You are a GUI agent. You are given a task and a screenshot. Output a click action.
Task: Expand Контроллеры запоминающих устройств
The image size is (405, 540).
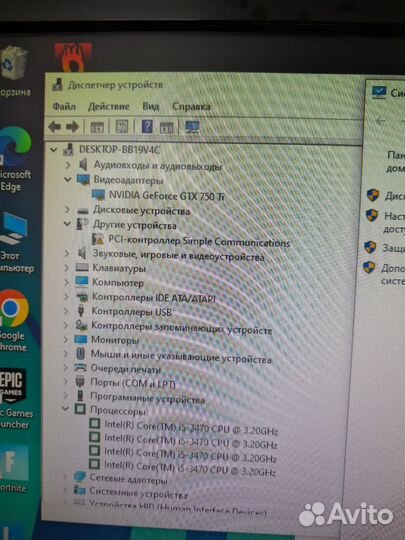click(66, 325)
